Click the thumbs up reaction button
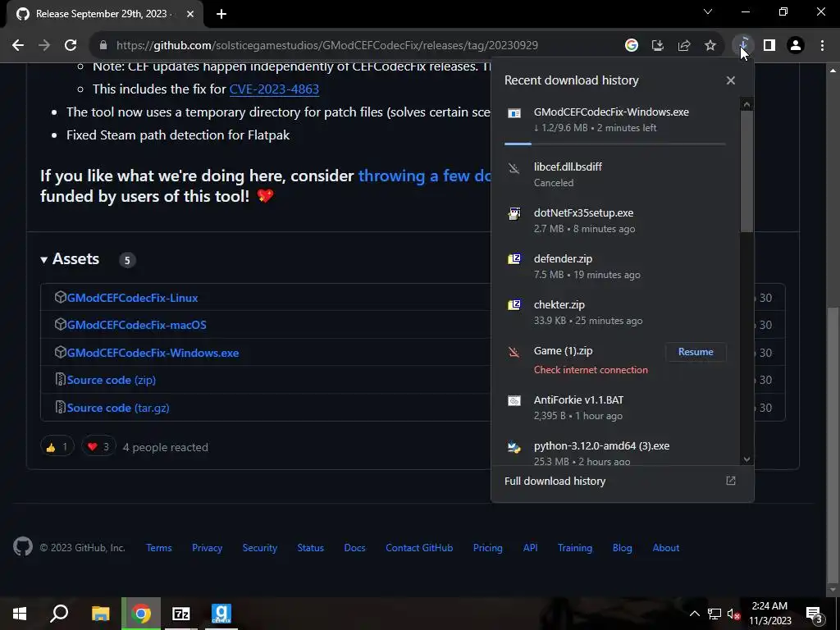840x630 pixels. [x=57, y=447]
